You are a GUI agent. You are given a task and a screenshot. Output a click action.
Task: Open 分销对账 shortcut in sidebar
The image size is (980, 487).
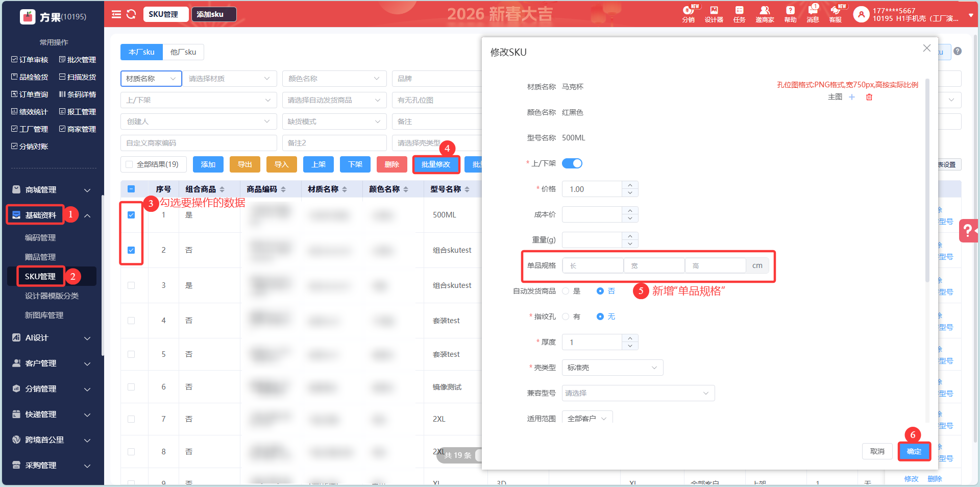coord(30,147)
